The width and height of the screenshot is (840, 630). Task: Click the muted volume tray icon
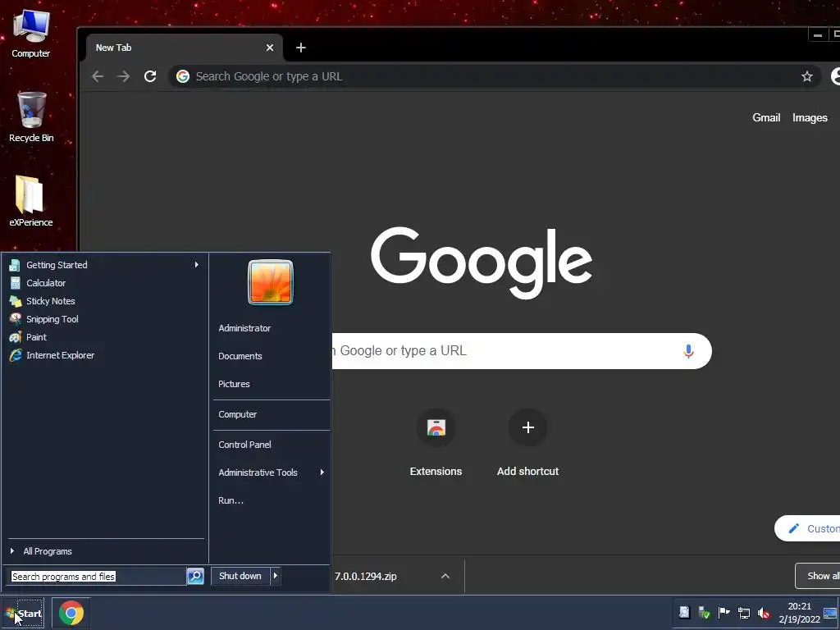tap(764, 613)
